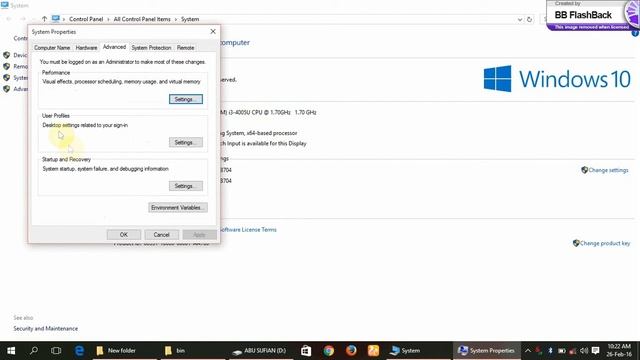The height and width of the screenshot is (360, 640).
Task: Open Environment Variables dialog
Action: click(x=178, y=208)
